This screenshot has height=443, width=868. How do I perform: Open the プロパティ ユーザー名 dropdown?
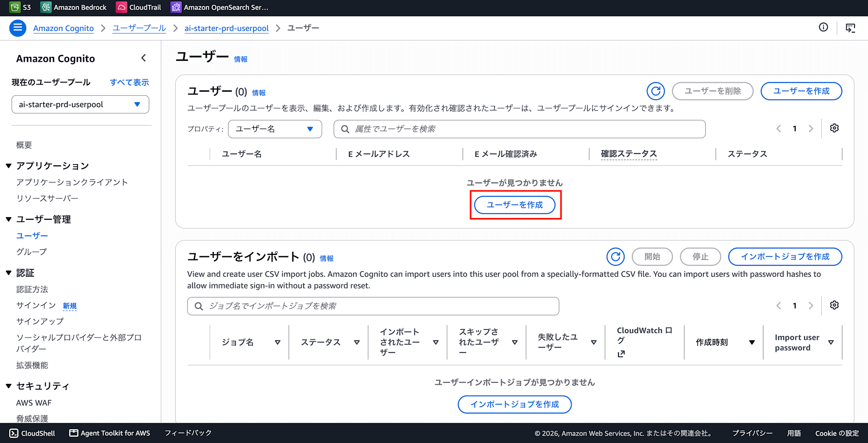[x=275, y=129]
